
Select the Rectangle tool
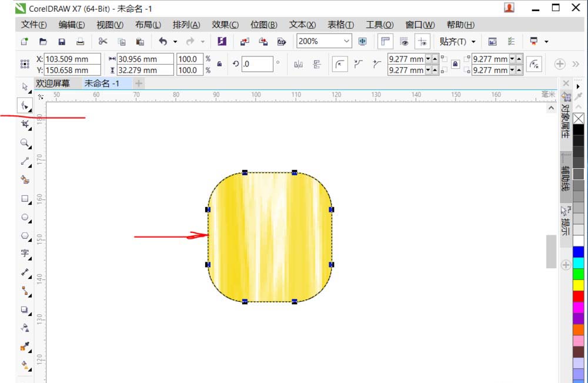25,199
